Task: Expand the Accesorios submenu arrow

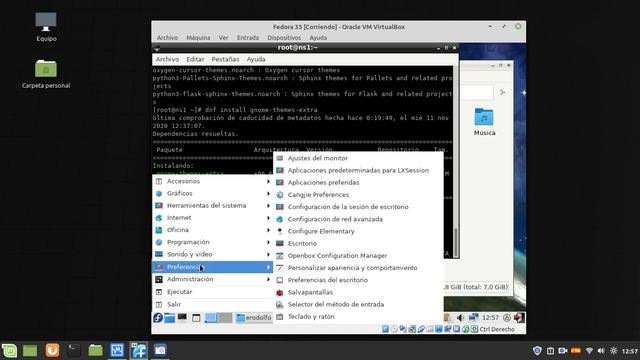Action: pos(268,181)
